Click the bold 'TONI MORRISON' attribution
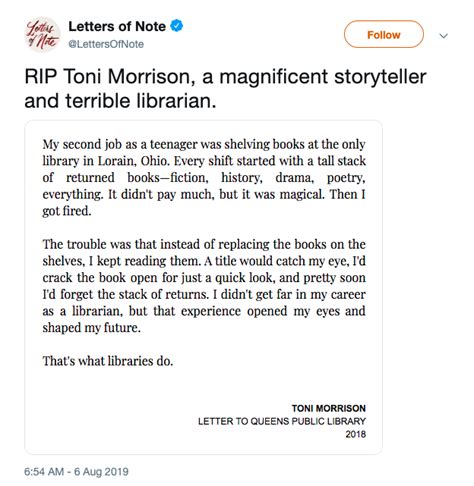The height and width of the screenshot is (486, 474). (329, 408)
